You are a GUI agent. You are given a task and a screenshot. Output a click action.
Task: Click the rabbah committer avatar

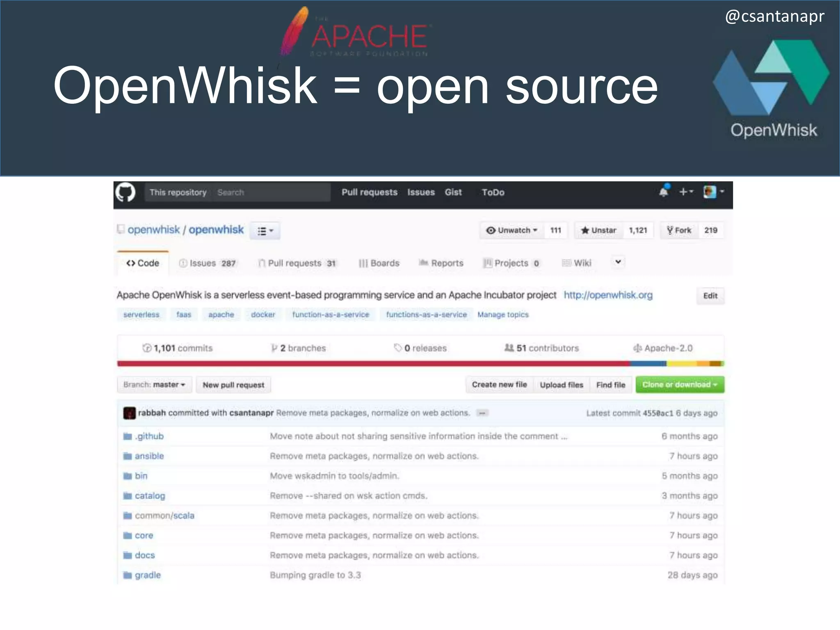pos(129,413)
